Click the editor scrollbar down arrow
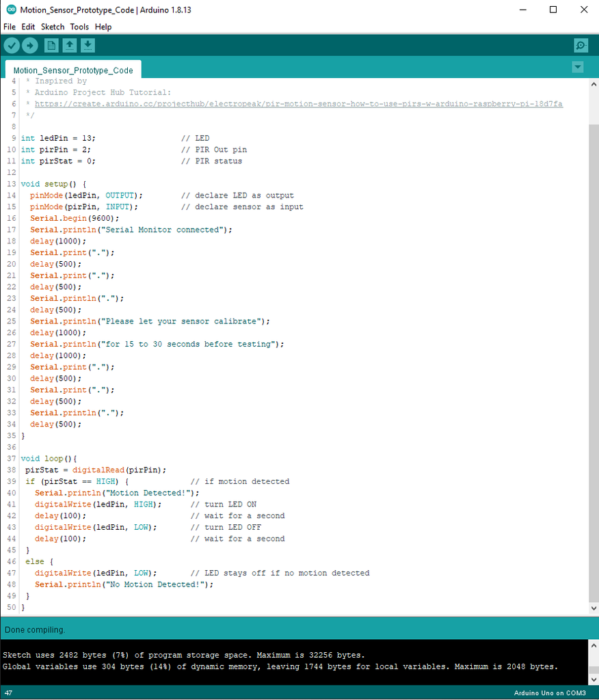The image size is (599, 700). pyautogui.click(x=594, y=608)
